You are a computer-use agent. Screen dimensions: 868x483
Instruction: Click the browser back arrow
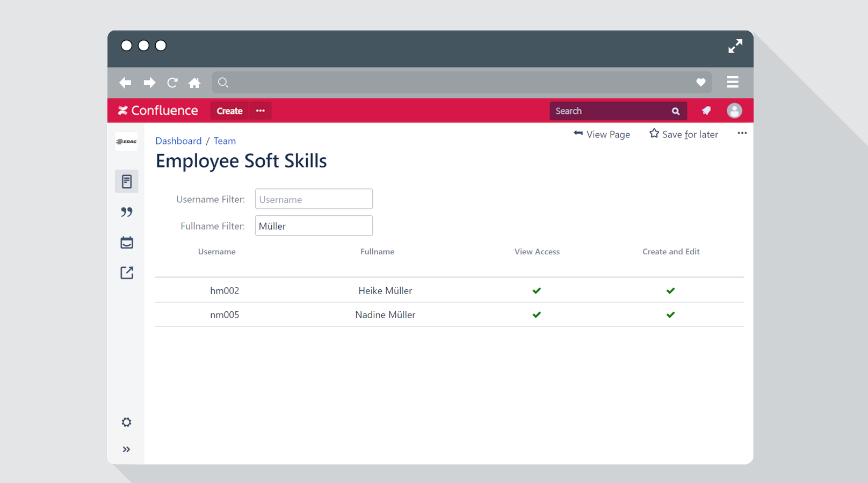125,83
